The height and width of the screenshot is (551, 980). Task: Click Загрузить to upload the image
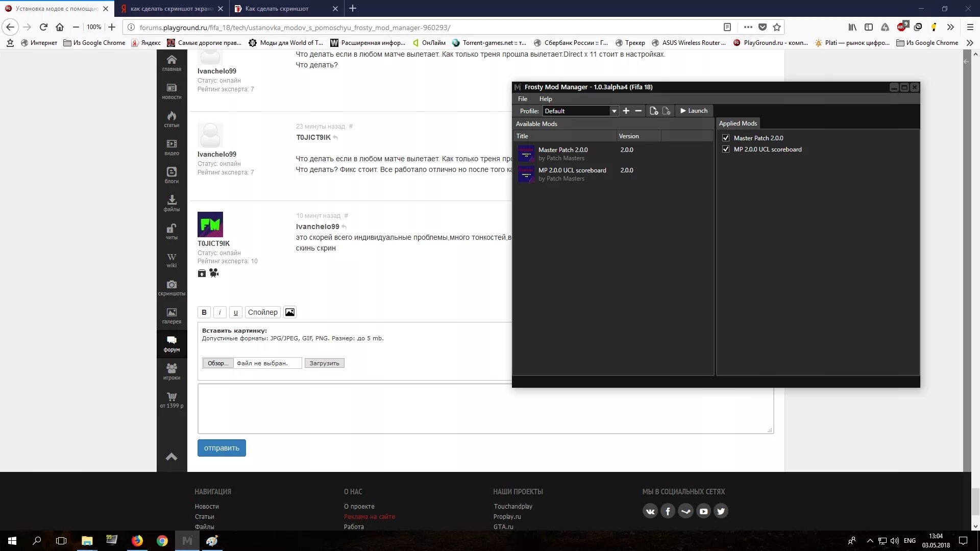tap(325, 363)
